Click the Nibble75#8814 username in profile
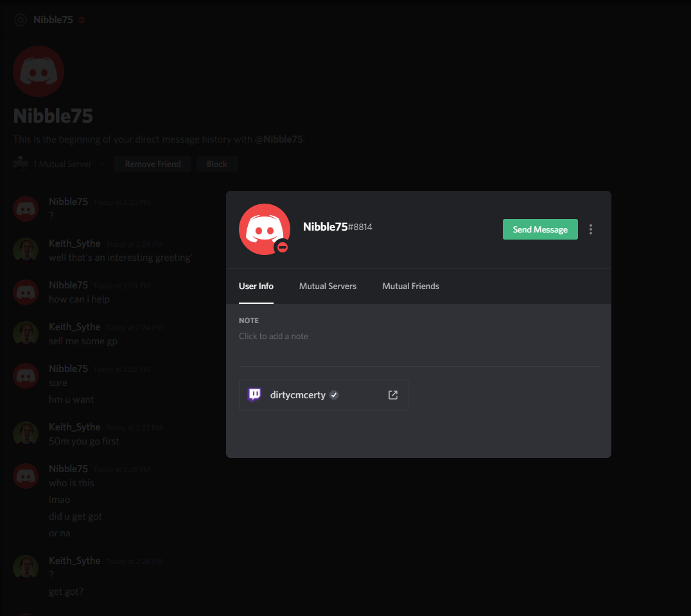 (338, 227)
